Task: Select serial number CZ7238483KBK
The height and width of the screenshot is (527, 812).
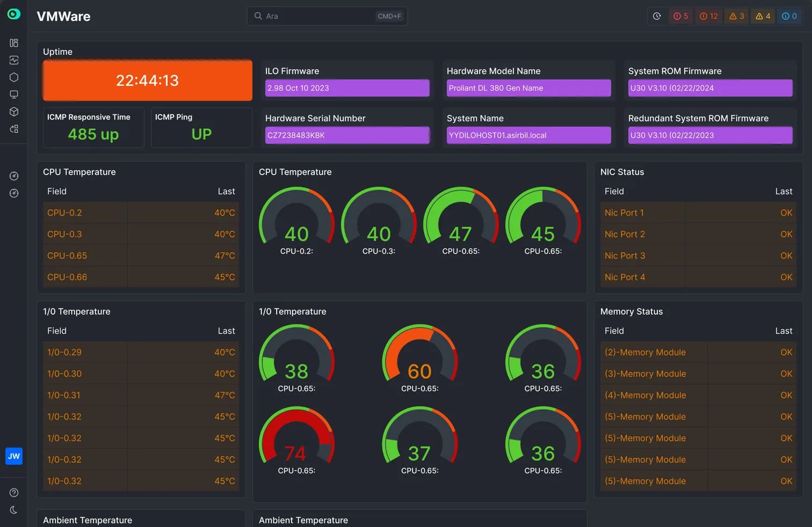Action: pyautogui.click(x=347, y=135)
